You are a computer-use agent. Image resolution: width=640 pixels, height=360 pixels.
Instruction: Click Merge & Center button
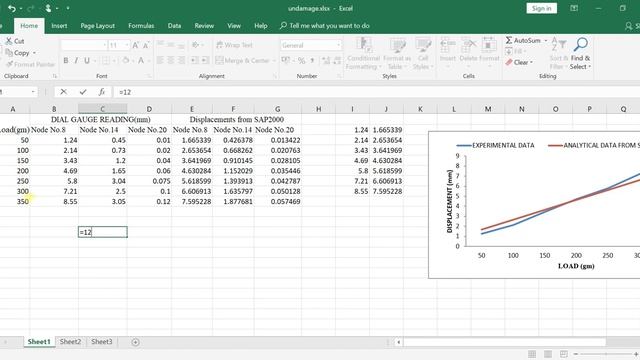[242, 60]
